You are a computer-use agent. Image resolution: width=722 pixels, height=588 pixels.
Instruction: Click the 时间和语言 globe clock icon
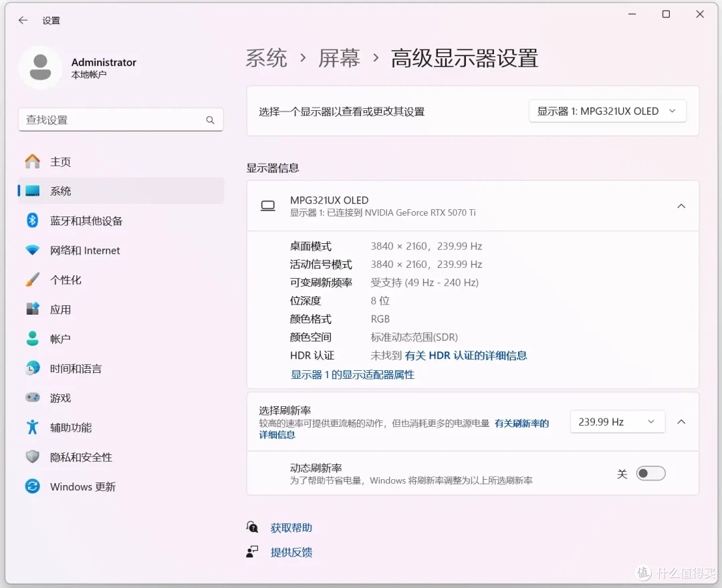pos(32,368)
